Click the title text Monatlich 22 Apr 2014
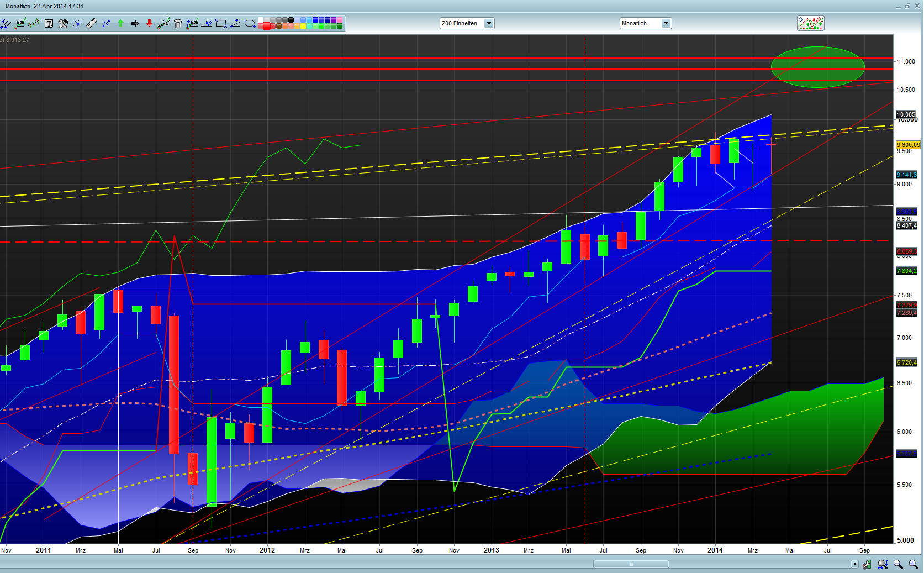This screenshot has height=573, width=924. pyautogui.click(x=44, y=6)
